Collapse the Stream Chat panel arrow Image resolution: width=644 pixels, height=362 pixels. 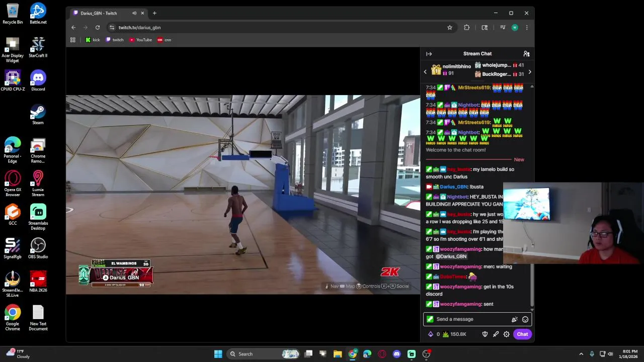tap(429, 54)
